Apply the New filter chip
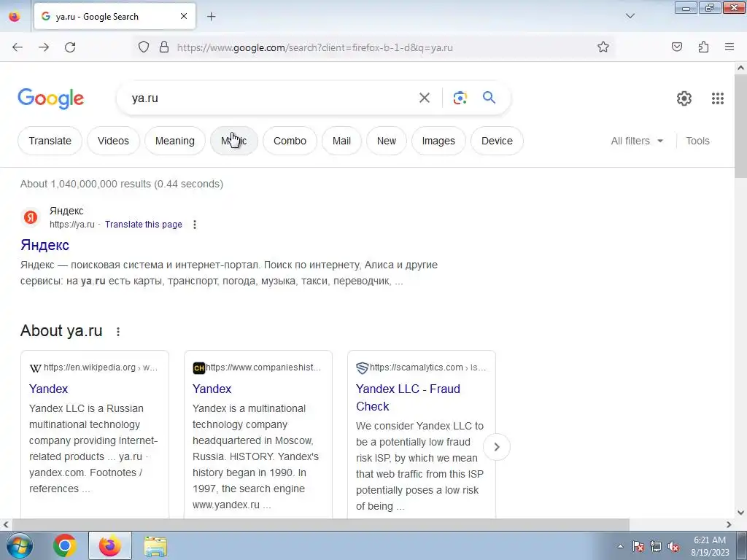 tap(387, 141)
